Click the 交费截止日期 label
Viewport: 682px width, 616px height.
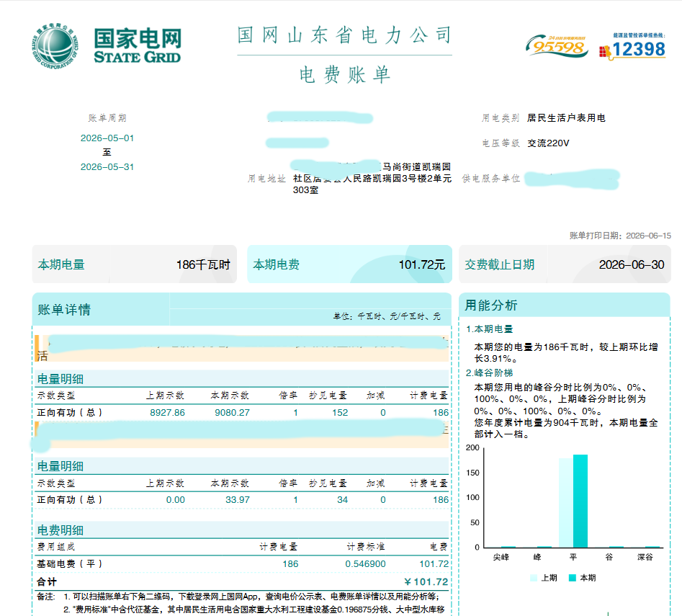pyautogui.click(x=499, y=264)
